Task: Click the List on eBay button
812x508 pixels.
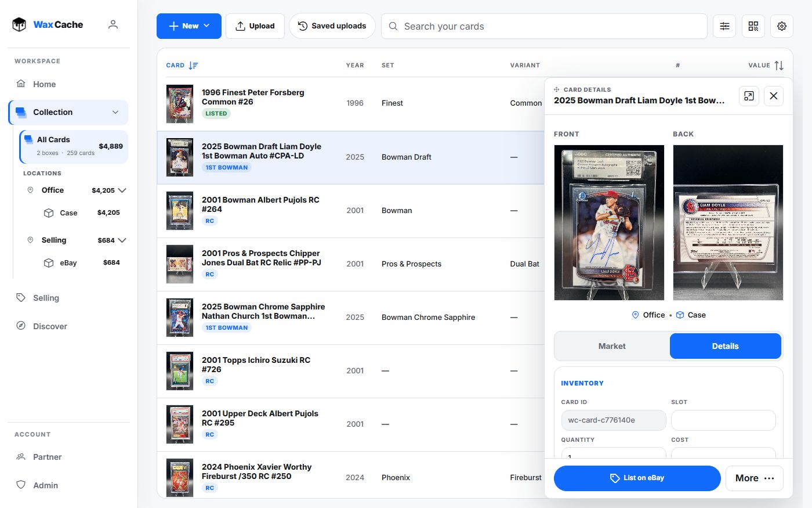Action: tap(637, 478)
